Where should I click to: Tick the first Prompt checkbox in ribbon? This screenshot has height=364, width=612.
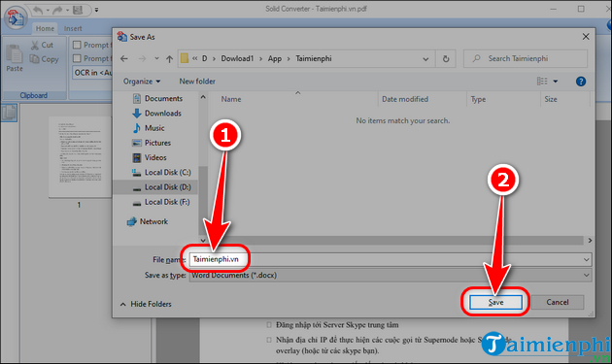tap(78, 45)
